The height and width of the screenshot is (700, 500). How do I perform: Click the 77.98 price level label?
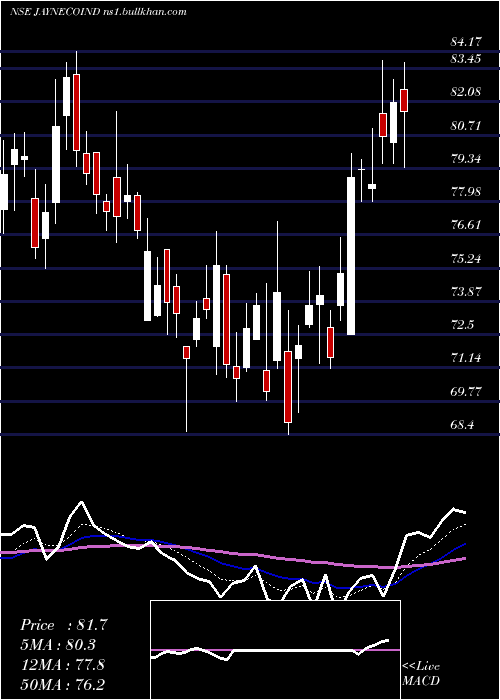tap(466, 192)
